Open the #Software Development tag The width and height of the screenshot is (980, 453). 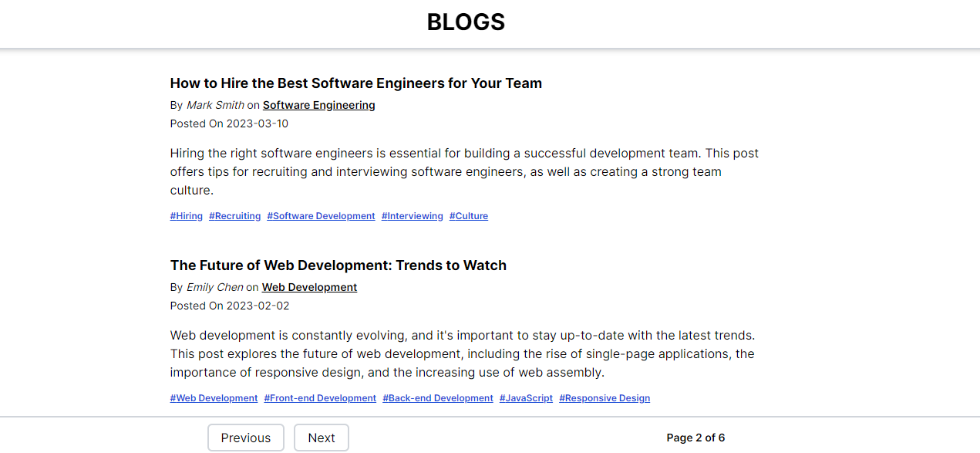click(321, 216)
